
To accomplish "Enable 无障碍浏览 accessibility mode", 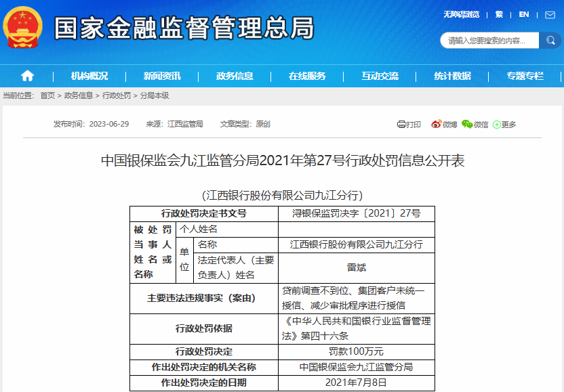I will pos(461,14).
